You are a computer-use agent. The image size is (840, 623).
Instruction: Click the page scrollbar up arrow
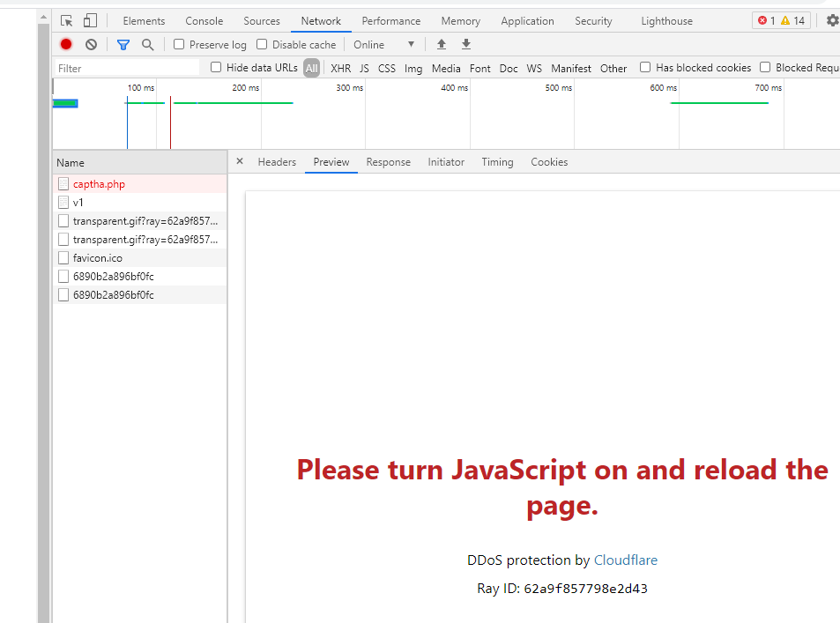coord(44,18)
